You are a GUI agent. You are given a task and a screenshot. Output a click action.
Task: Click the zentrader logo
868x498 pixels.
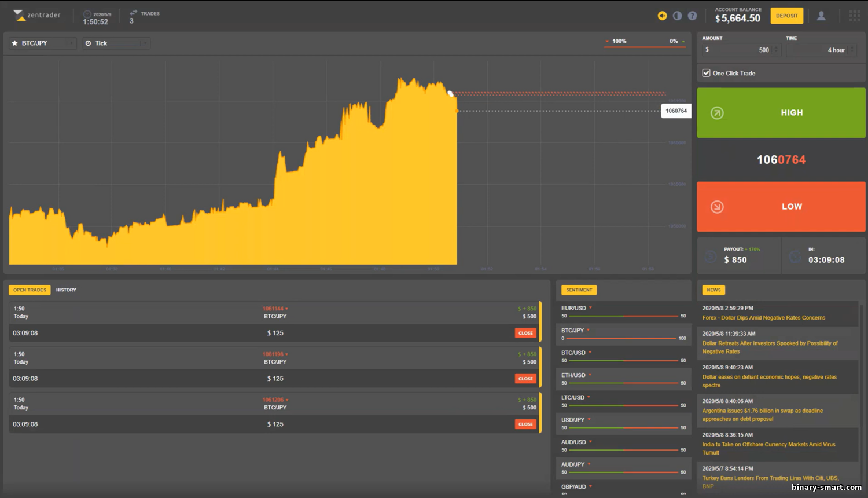tap(37, 15)
